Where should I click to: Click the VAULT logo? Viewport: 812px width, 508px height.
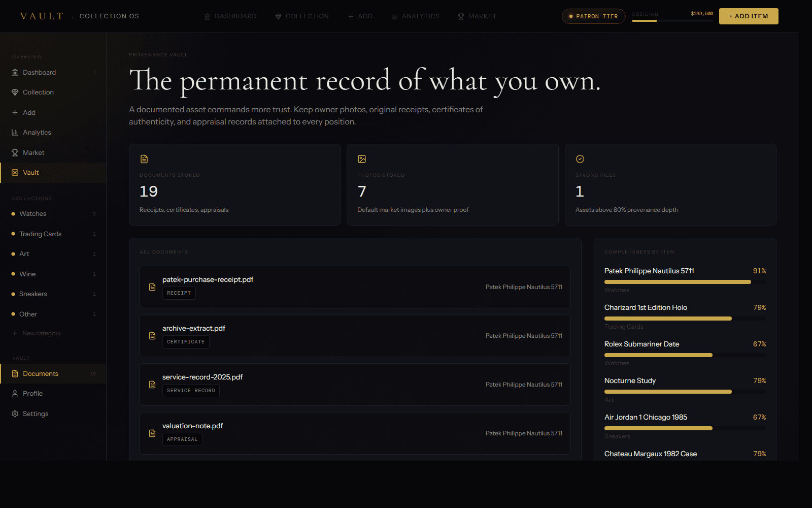[x=42, y=16]
